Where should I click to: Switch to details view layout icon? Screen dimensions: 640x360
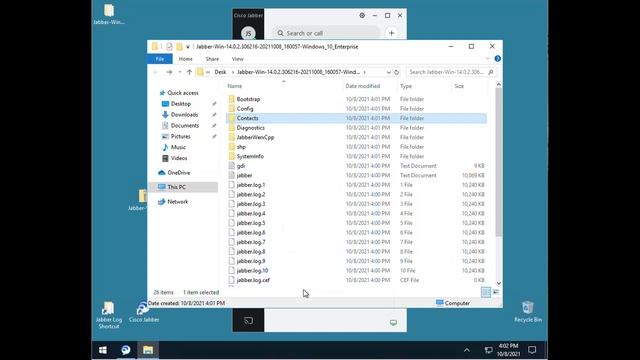pyautogui.click(x=486, y=292)
